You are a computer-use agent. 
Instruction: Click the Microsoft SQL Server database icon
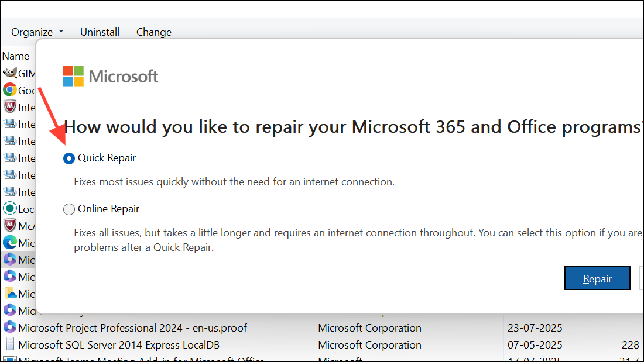[11, 345]
